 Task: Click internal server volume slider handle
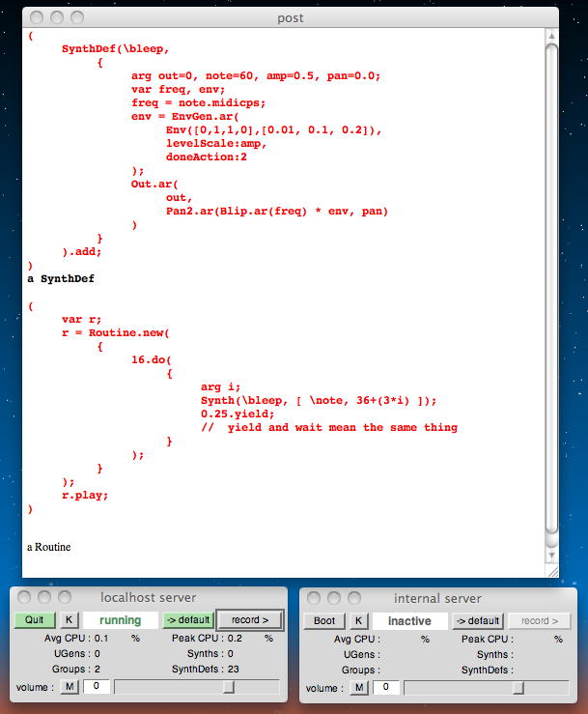coord(518,688)
